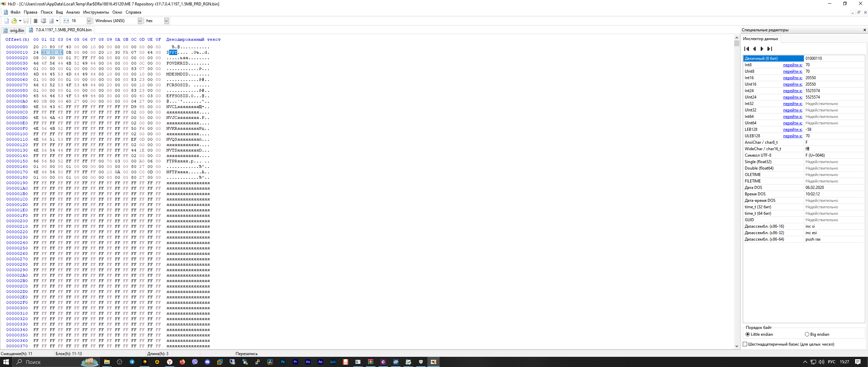Open hex offset base dropdown
This screenshot has width=868, height=367.
[166, 21]
